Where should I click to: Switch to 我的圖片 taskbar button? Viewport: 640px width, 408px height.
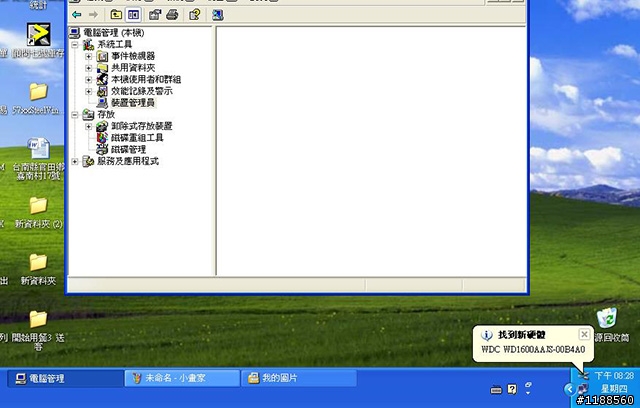299,379
